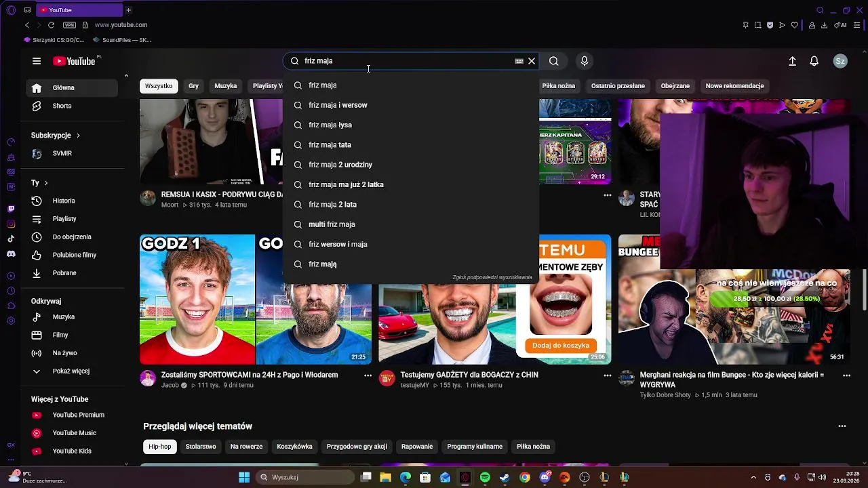Screen dimensions: 868x488
Task: Select the 'Koszykówka' topic chip
Action: click(294, 447)
